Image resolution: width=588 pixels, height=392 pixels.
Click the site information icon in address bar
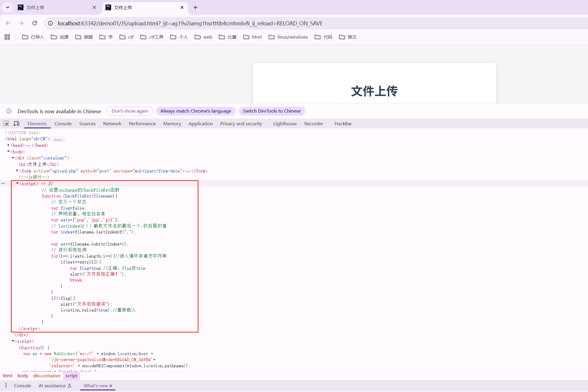coord(51,23)
